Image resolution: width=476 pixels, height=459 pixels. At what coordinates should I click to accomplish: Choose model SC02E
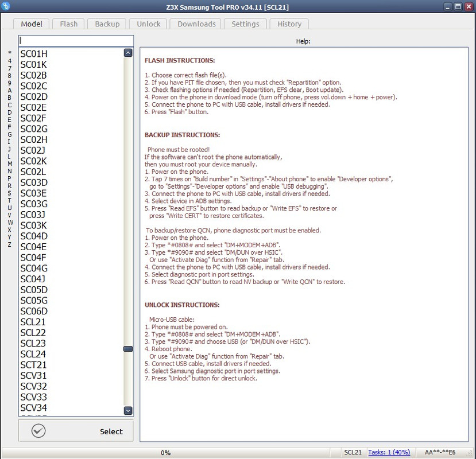point(71,107)
